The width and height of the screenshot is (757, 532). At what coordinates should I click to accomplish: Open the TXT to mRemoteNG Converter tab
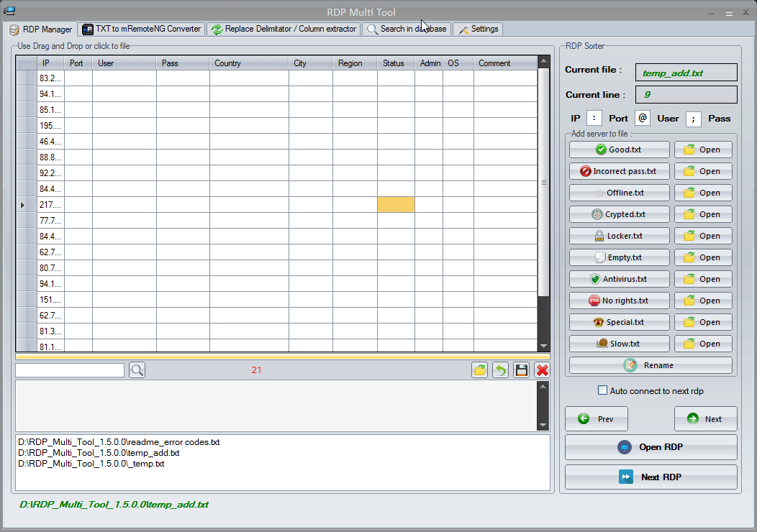pos(142,29)
